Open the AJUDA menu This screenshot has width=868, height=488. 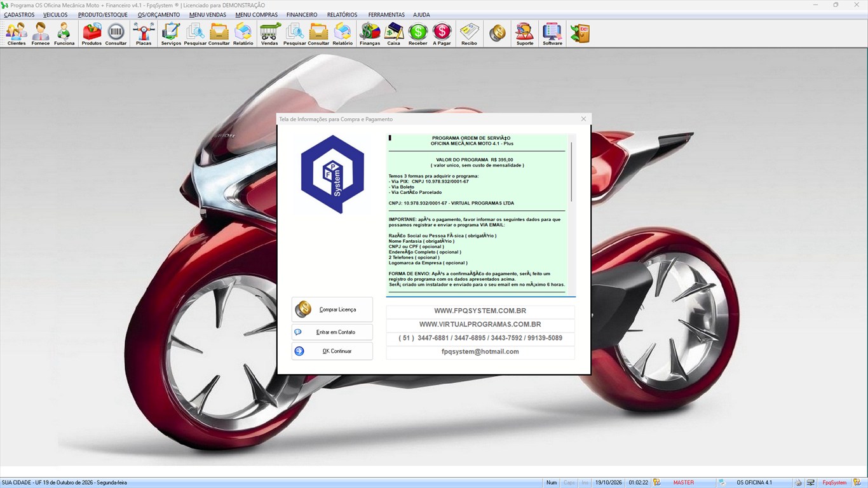coord(421,15)
